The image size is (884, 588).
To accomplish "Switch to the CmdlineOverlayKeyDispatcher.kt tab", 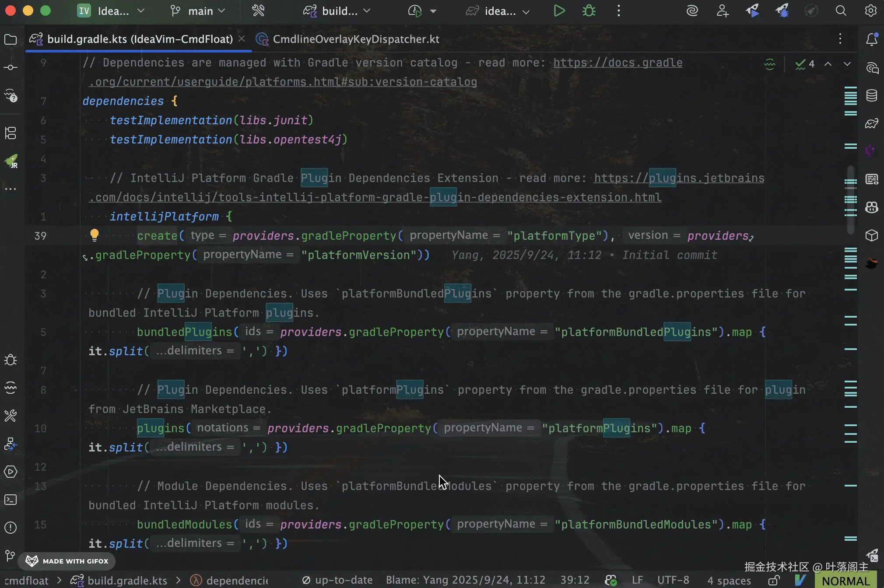I will point(355,39).
